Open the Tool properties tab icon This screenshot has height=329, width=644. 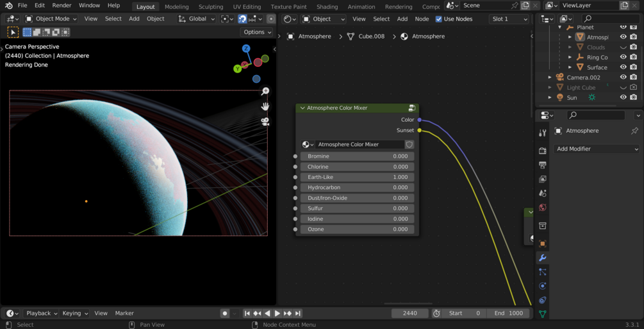pos(543,132)
